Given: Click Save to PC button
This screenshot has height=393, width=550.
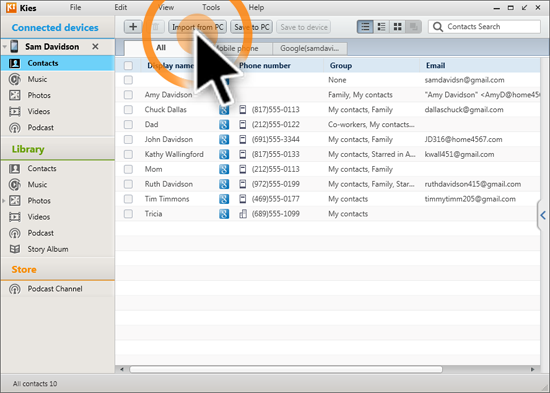Looking at the screenshot, I should [x=251, y=27].
